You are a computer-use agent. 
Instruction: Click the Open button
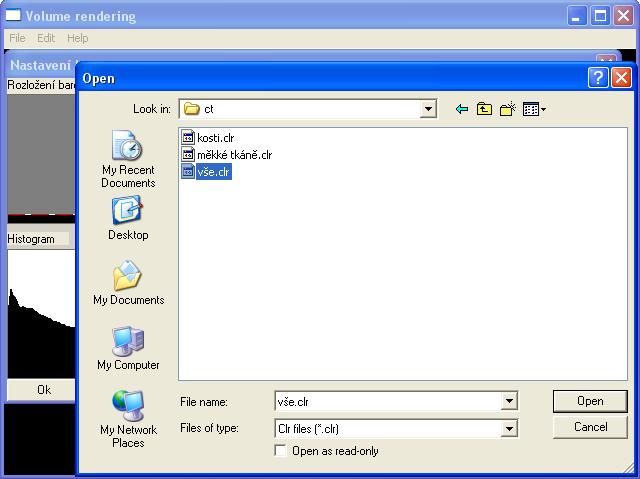[590, 401]
